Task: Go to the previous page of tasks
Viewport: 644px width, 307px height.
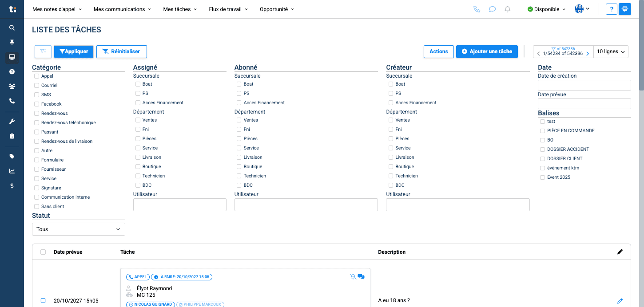Action: pos(538,54)
